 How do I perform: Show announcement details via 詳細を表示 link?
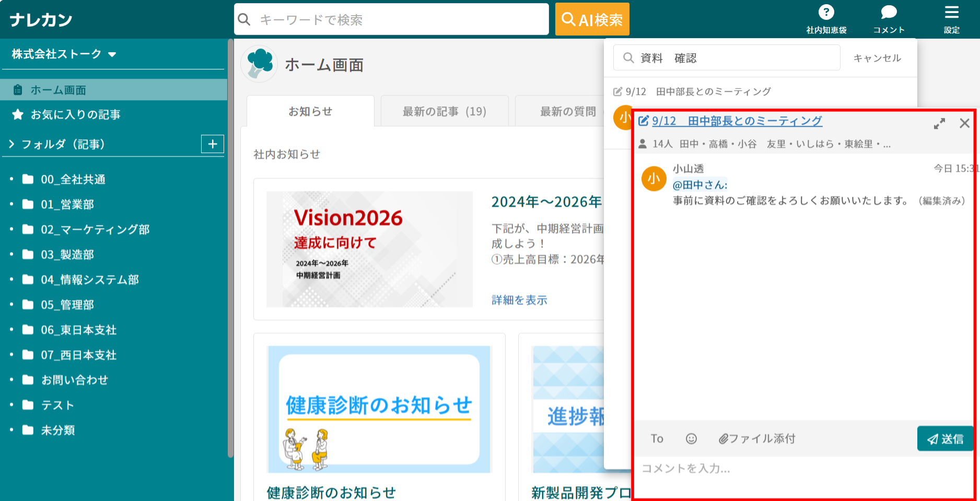[x=519, y=300]
